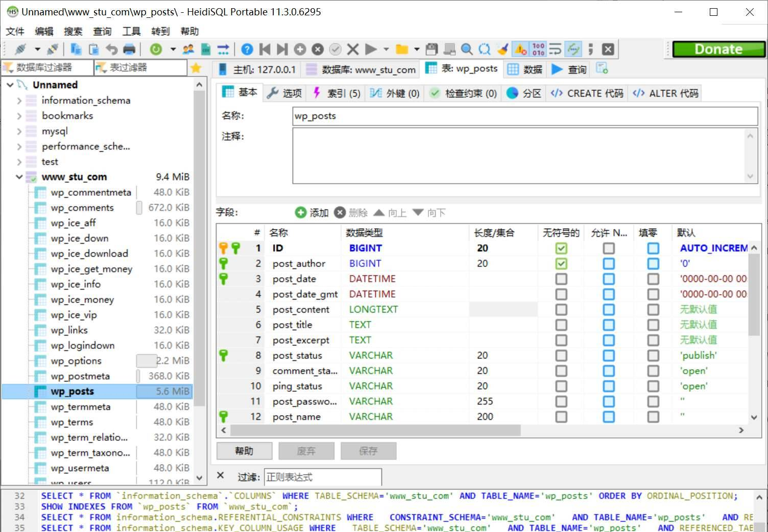768x532 pixels.
Task: Toggle the unsigned checkbox for post_author
Action: tap(561, 263)
